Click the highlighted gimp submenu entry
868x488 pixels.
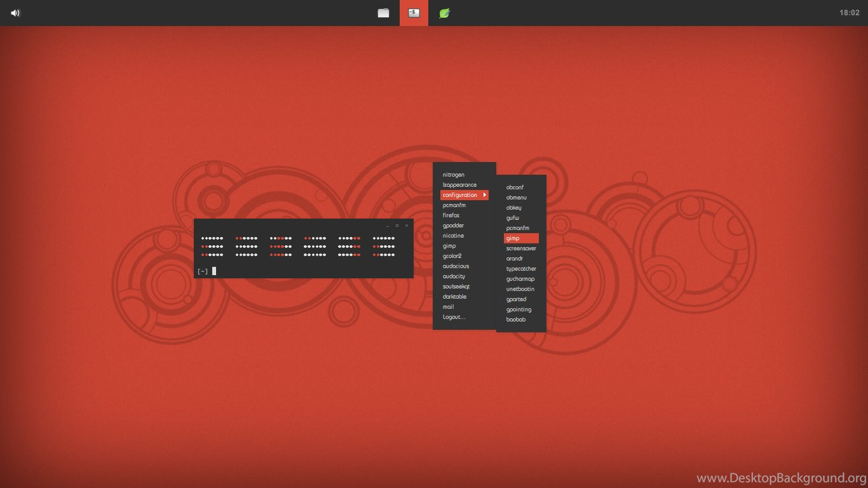pos(521,238)
